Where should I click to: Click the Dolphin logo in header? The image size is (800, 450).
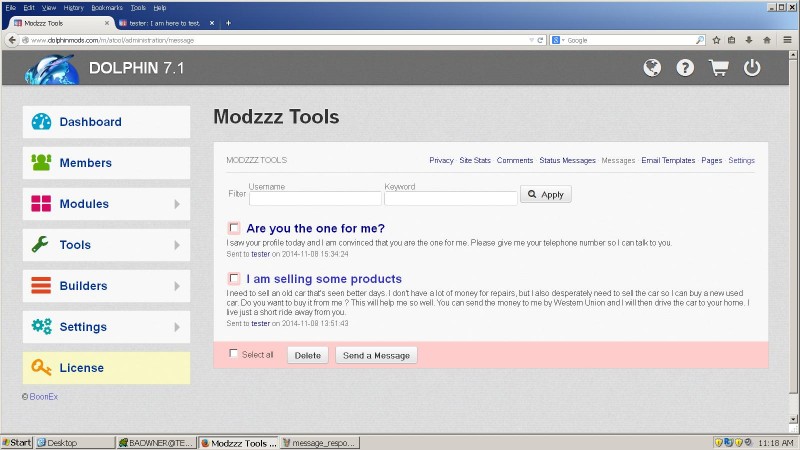point(52,69)
